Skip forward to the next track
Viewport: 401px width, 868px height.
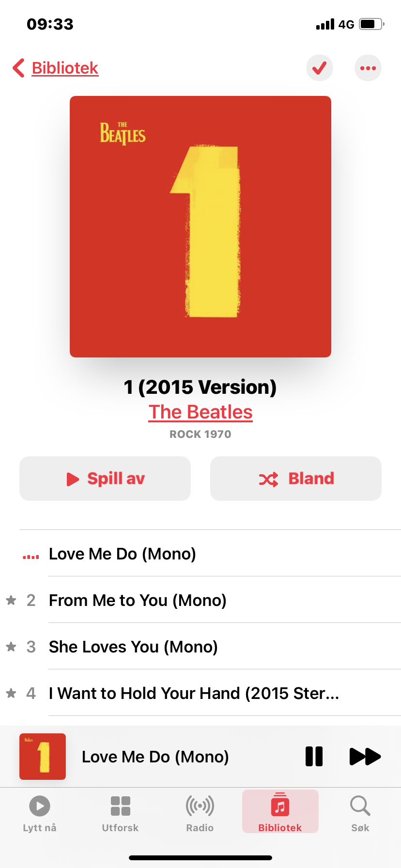(365, 757)
